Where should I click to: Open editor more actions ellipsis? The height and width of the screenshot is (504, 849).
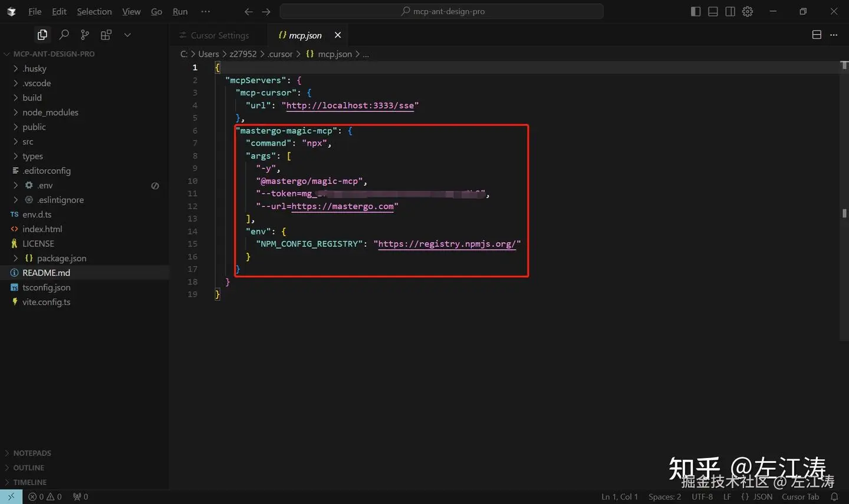tap(834, 35)
